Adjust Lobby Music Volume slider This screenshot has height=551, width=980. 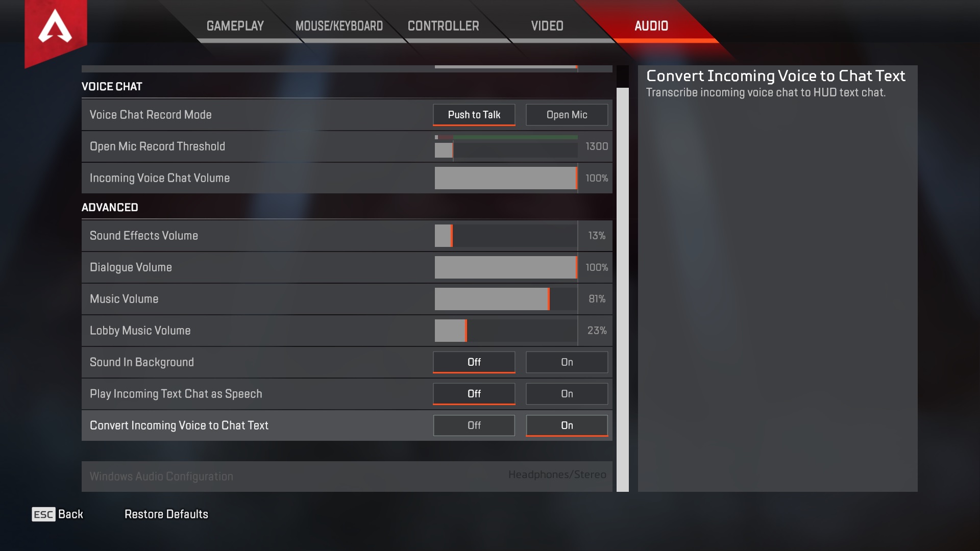[x=467, y=330]
